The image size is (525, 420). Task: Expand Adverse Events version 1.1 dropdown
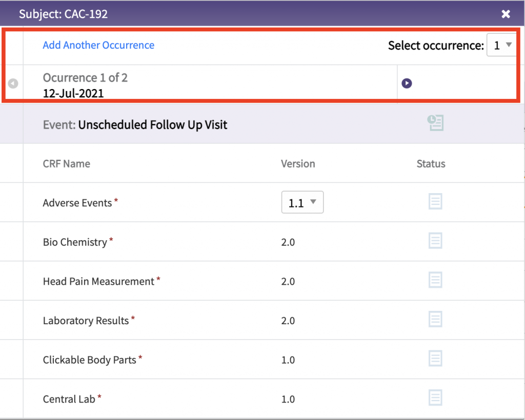[302, 203]
